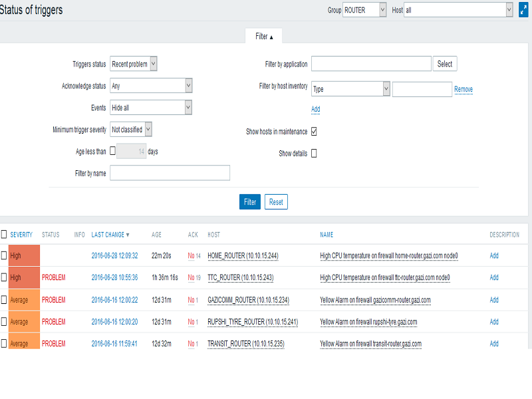The image size is (532, 399).
Task: Click the fullscreen expand icon
Action: pos(523,10)
